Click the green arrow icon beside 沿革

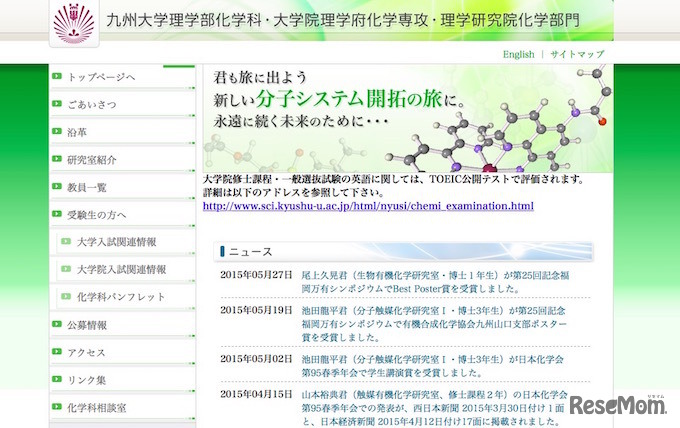coord(57,131)
